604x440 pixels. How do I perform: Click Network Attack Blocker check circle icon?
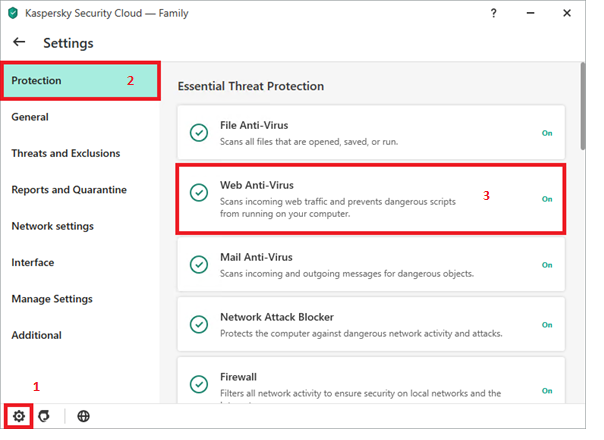point(199,324)
